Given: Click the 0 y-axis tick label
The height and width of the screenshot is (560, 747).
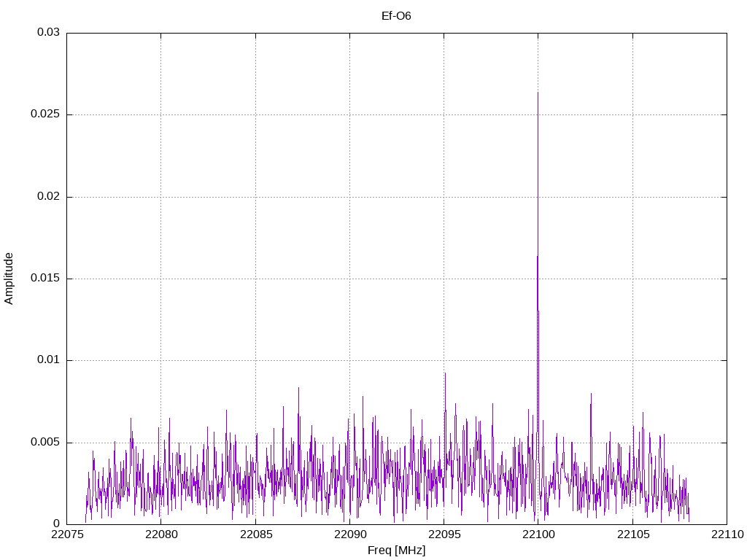Looking at the screenshot, I should [57, 524].
